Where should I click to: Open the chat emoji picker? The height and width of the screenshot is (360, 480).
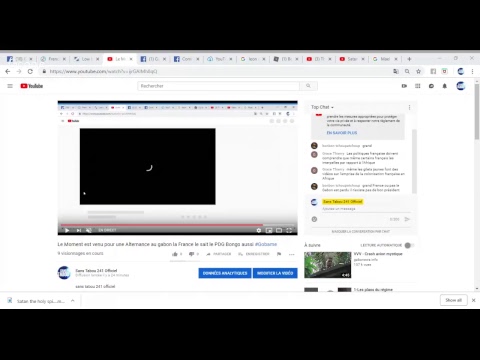(x=314, y=219)
